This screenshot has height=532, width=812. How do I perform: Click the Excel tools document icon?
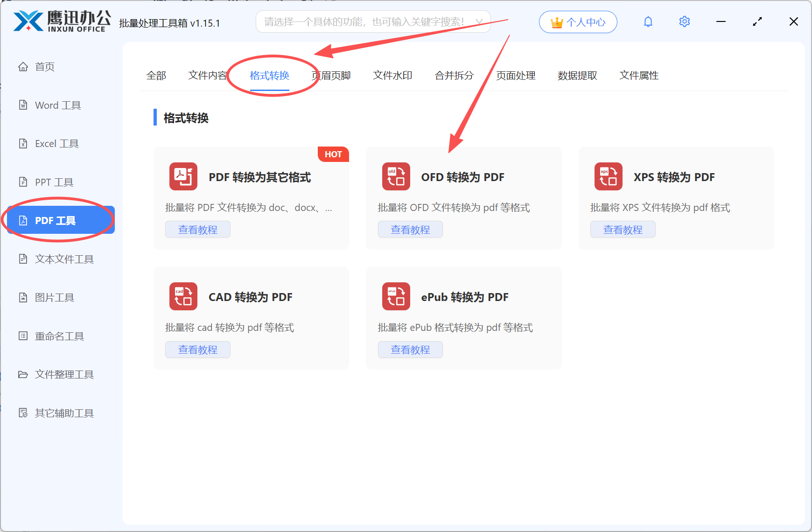[x=23, y=144]
